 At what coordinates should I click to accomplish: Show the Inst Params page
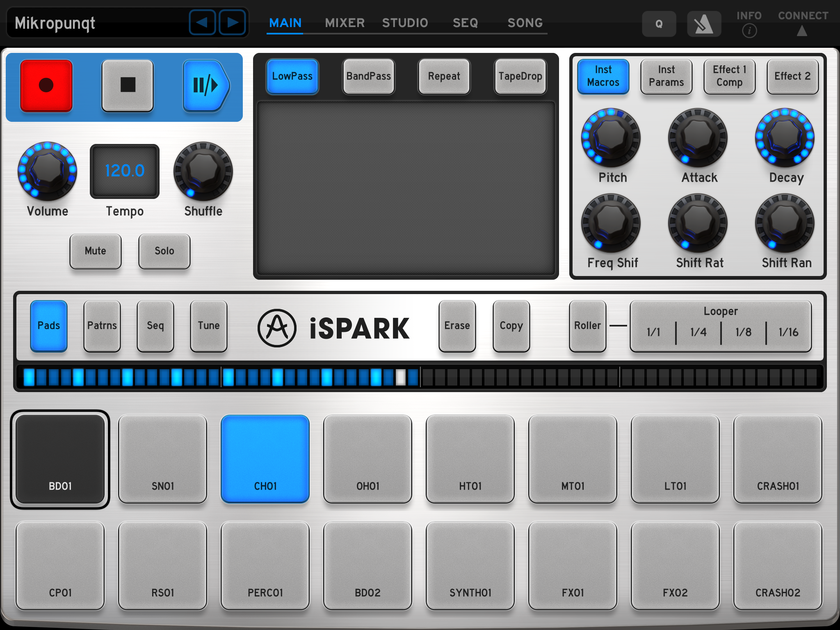(x=667, y=77)
